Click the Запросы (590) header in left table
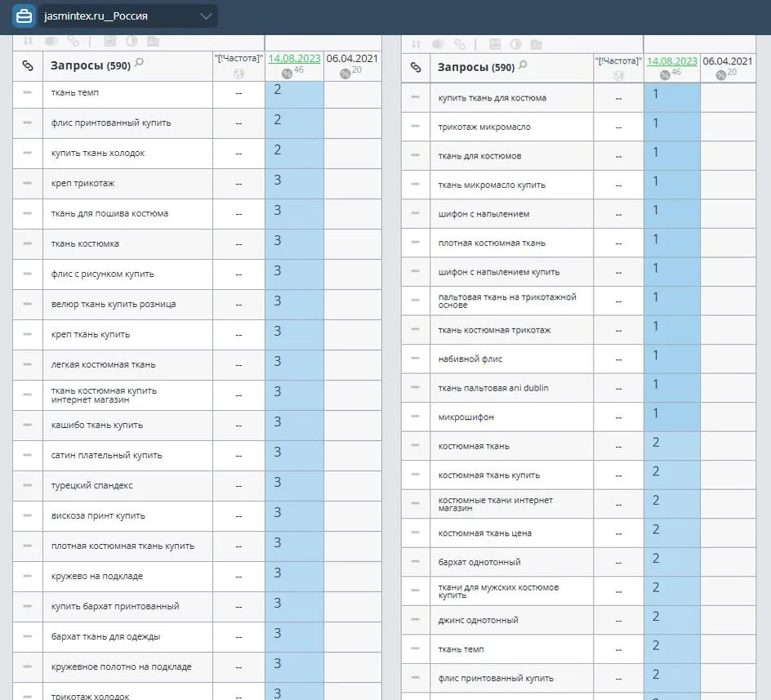 [91, 65]
